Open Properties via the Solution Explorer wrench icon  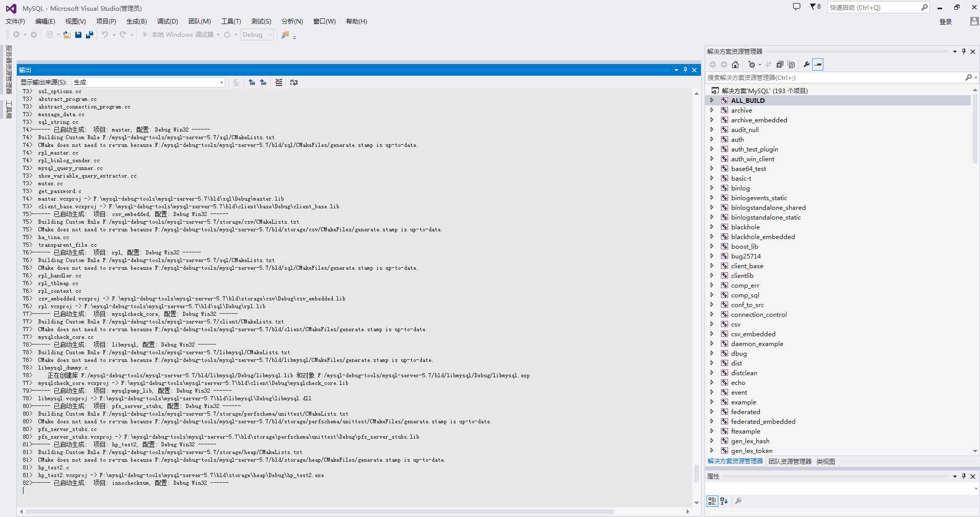point(806,64)
